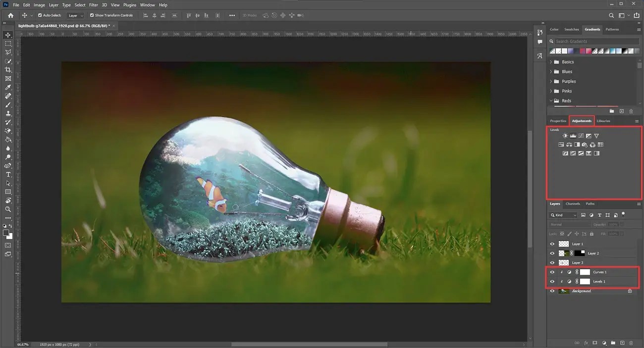
Task: Collapse the Reds gradient group
Action: tap(550, 100)
